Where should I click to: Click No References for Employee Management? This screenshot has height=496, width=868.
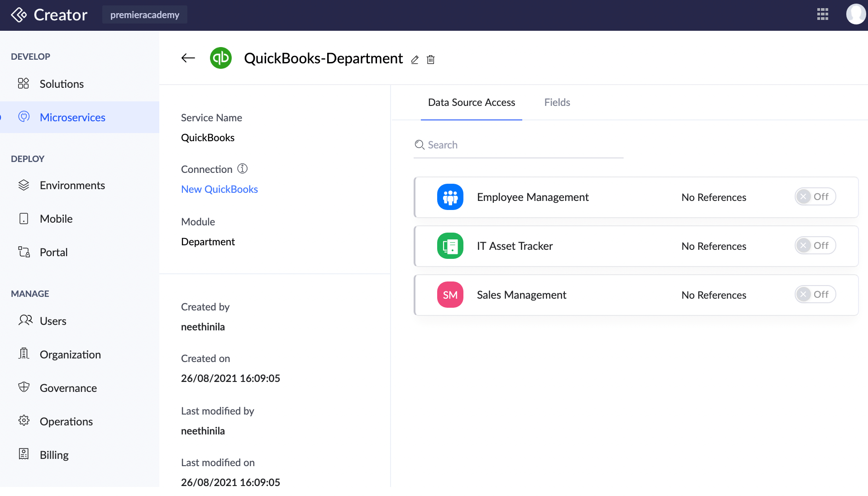pyautogui.click(x=714, y=197)
